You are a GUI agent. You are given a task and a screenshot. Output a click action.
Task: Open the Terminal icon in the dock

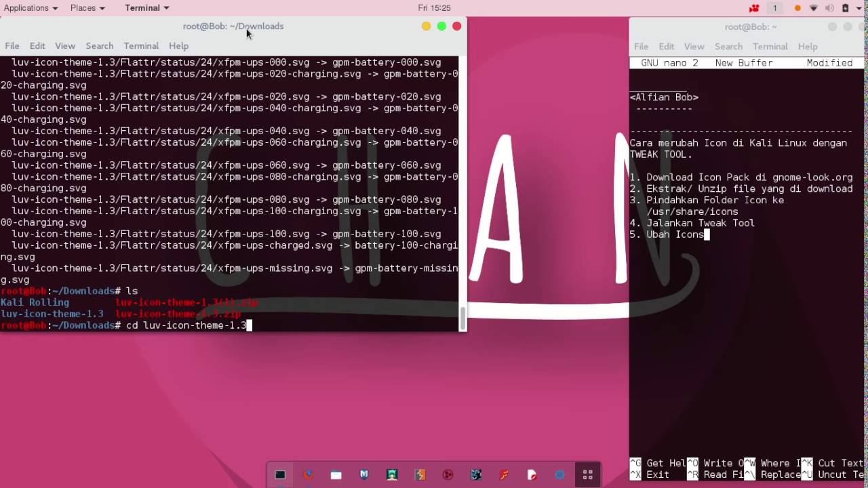pyautogui.click(x=280, y=474)
